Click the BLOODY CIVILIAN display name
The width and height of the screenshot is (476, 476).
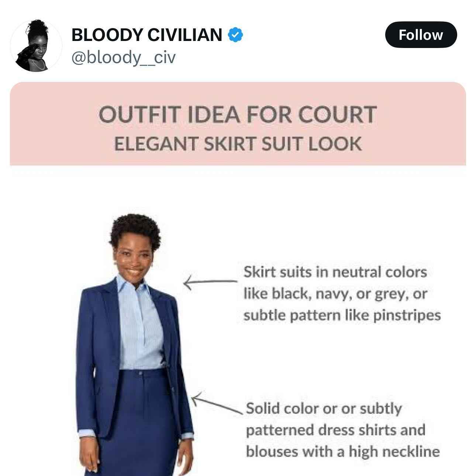point(146,35)
